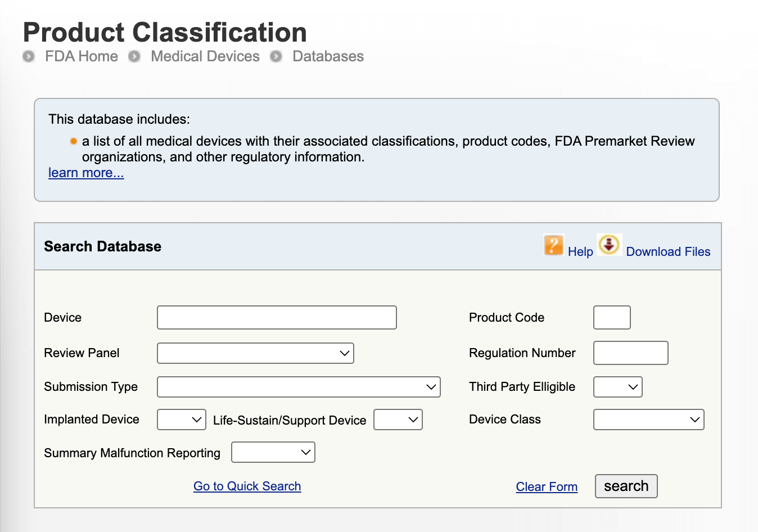Open Summary Malfunction Reporting dropdown
The height and width of the screenshot is (532, 758).
coord(273,452)
